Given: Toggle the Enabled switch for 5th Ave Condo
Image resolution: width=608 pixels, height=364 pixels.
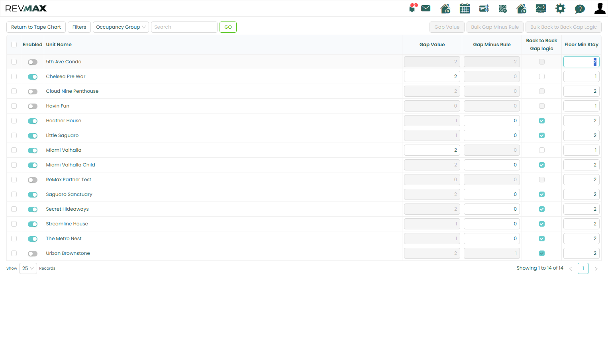Looking at the screenshot, I should 33,62.
